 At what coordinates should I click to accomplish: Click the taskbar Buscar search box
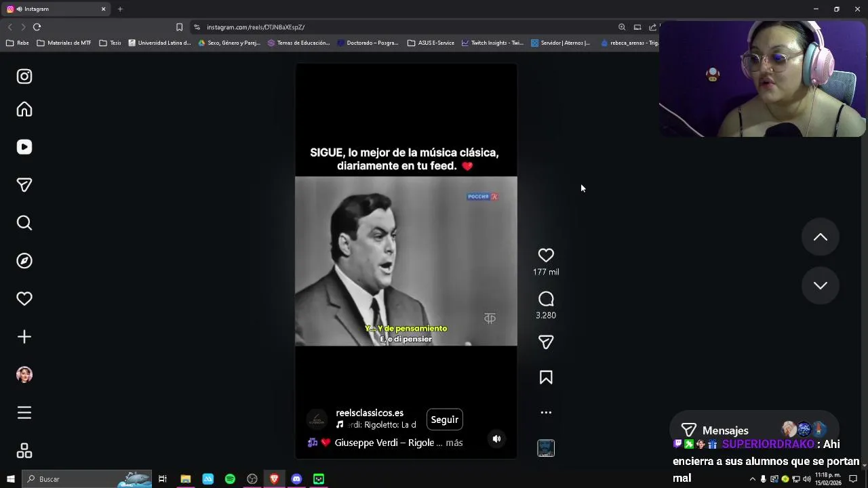coord(87,479)
